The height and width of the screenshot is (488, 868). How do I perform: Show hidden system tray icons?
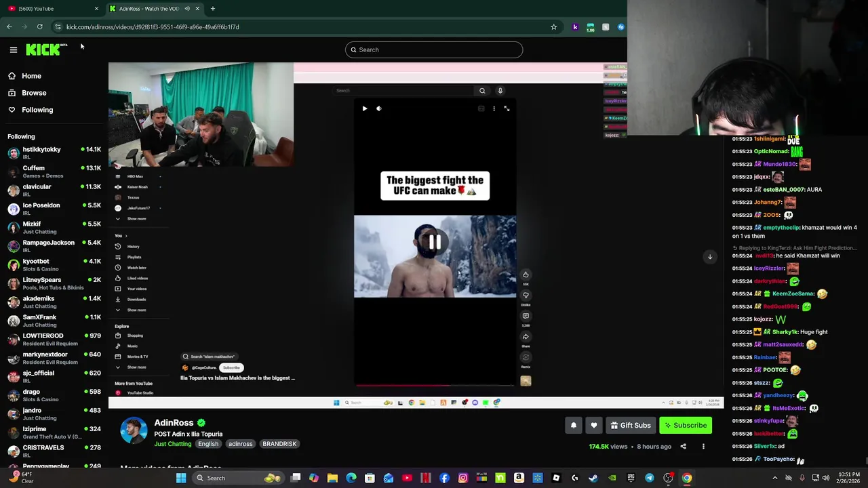tap(775, 479)
